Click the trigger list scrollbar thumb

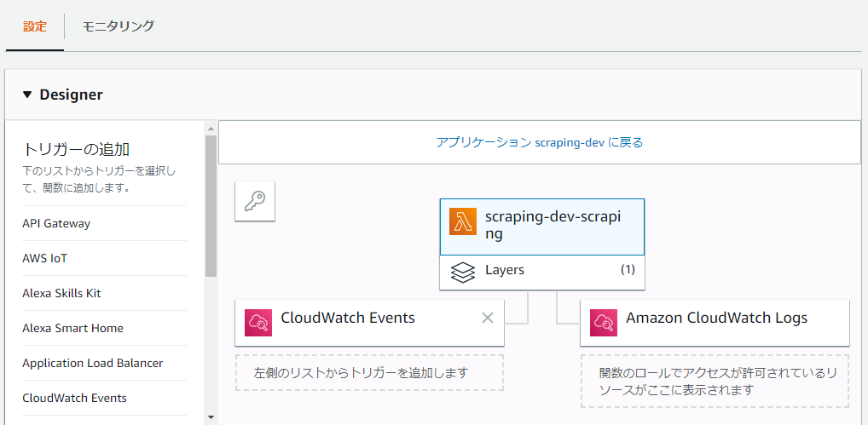pos(211,205)
